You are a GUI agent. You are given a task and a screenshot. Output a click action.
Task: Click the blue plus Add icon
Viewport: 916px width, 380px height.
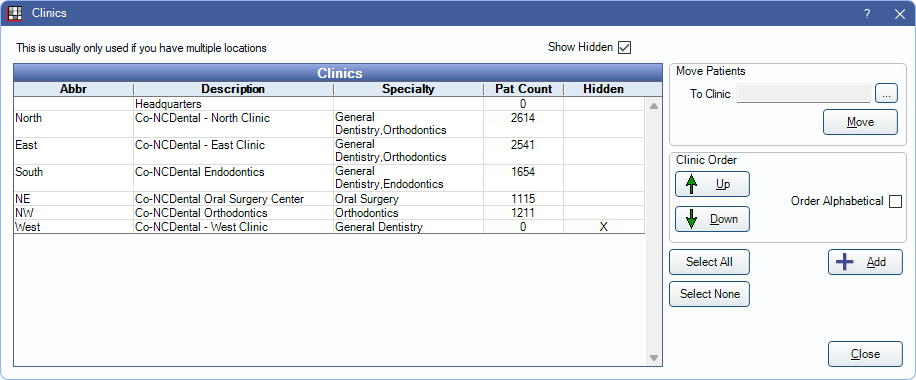click(845, 262)
